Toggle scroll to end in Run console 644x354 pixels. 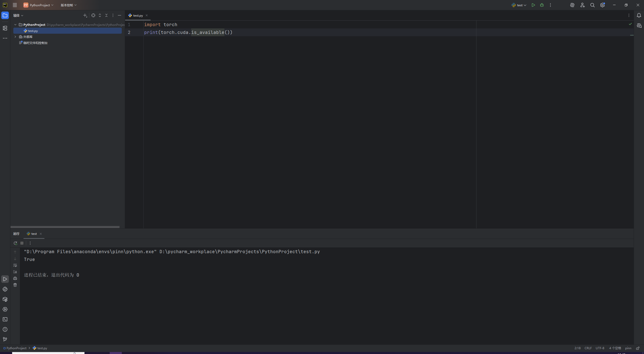click(15, 272)
